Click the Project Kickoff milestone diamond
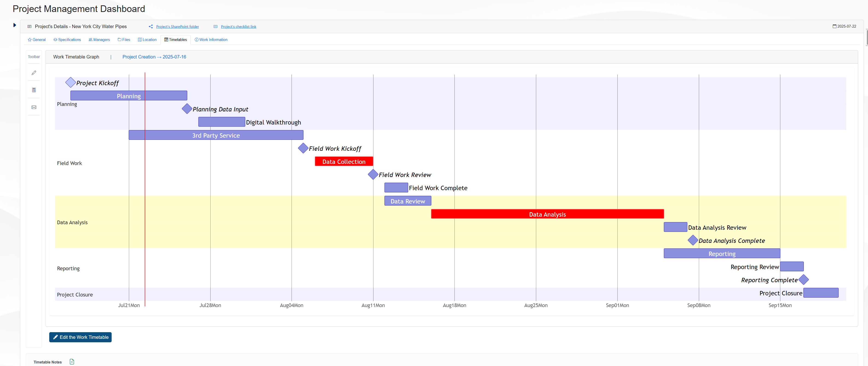 [70, 82]
